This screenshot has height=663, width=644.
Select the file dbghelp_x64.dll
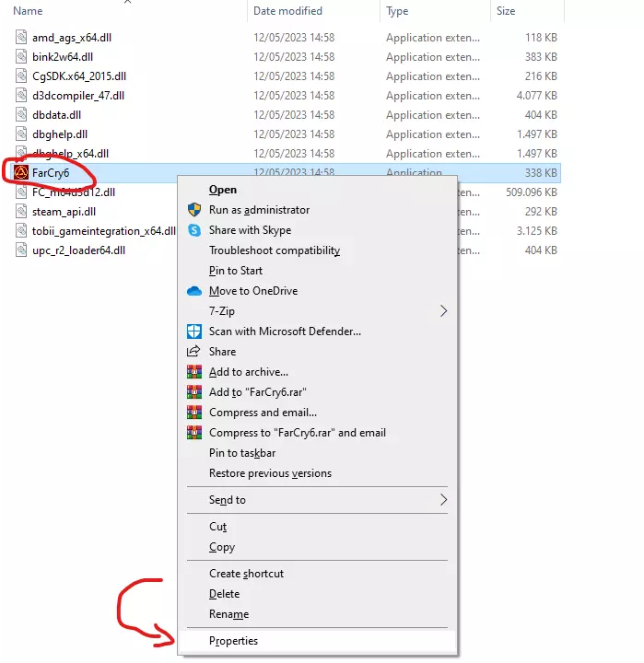point(71,154)
